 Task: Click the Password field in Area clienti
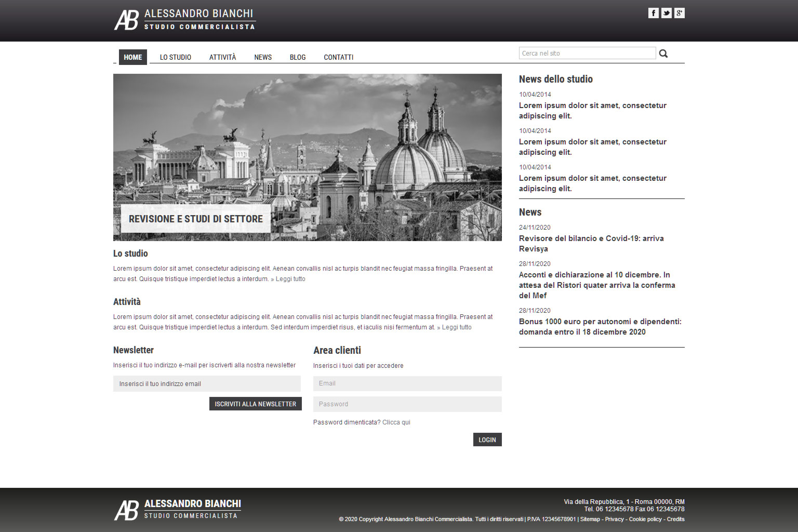(407, 404)
